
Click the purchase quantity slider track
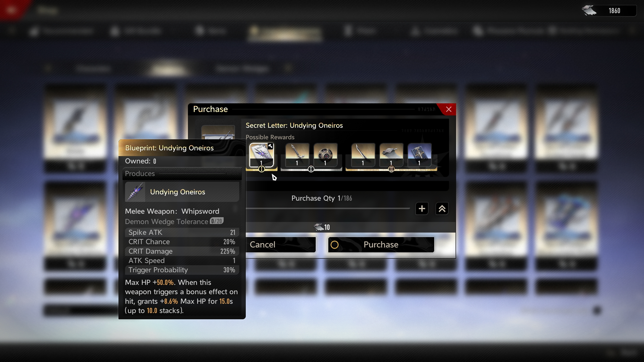(327, 208)
